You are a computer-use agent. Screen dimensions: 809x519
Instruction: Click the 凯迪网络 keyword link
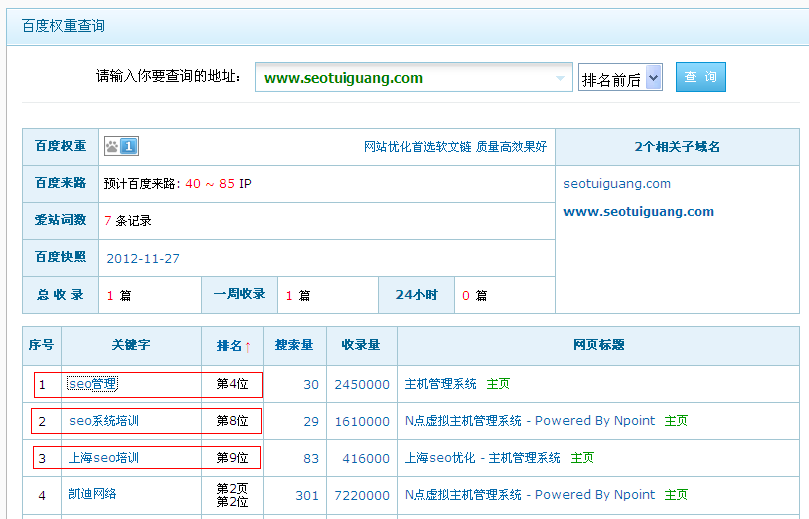[92, 494]
